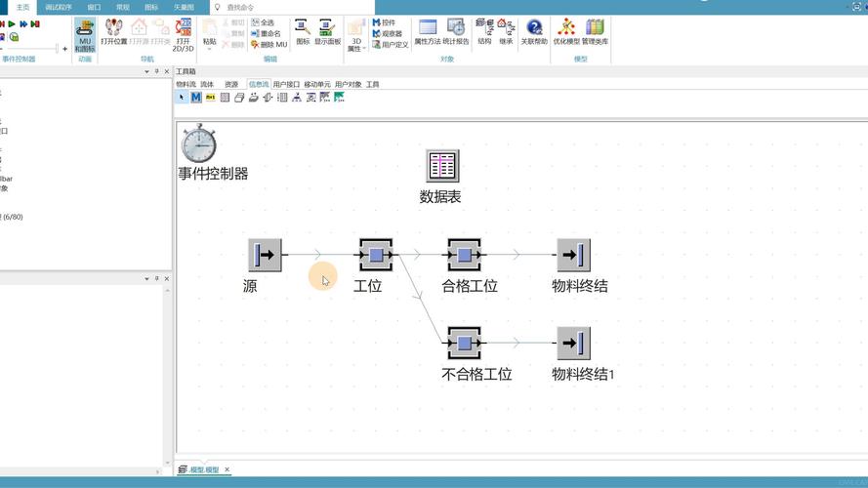Pin the upper left panel

tap(156, 71)
